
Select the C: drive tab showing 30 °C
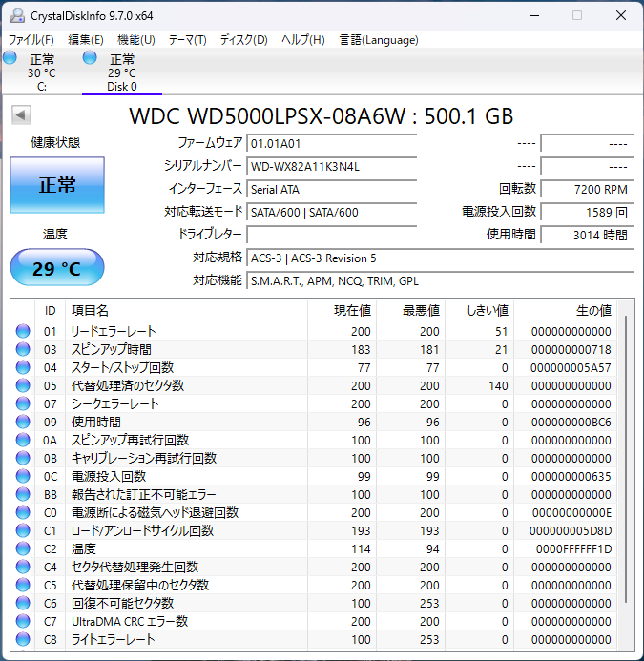tap(42, 72)
